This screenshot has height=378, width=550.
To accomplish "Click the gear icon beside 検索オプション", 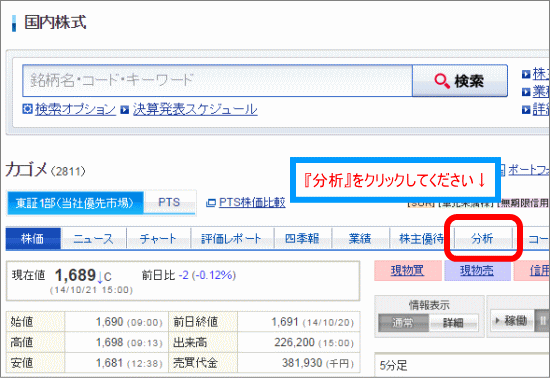I will [x=27, y=109].
